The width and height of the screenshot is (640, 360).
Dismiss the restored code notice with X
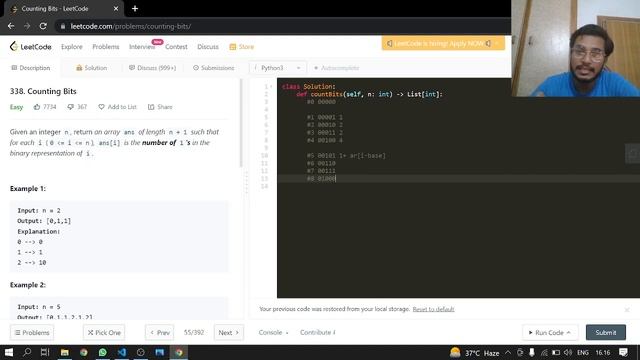pyautogui.click(x=627, y=310)
